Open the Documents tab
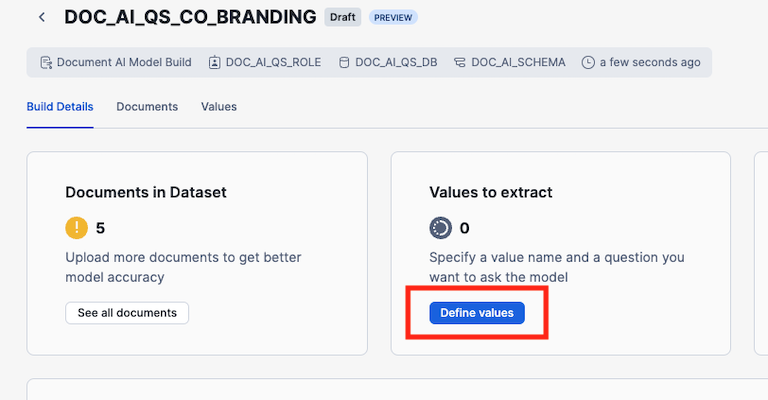 click(x=147, y=107)
